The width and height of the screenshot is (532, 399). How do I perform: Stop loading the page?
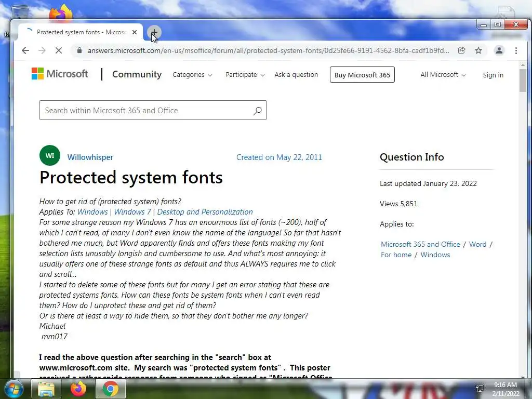point(59,50)
